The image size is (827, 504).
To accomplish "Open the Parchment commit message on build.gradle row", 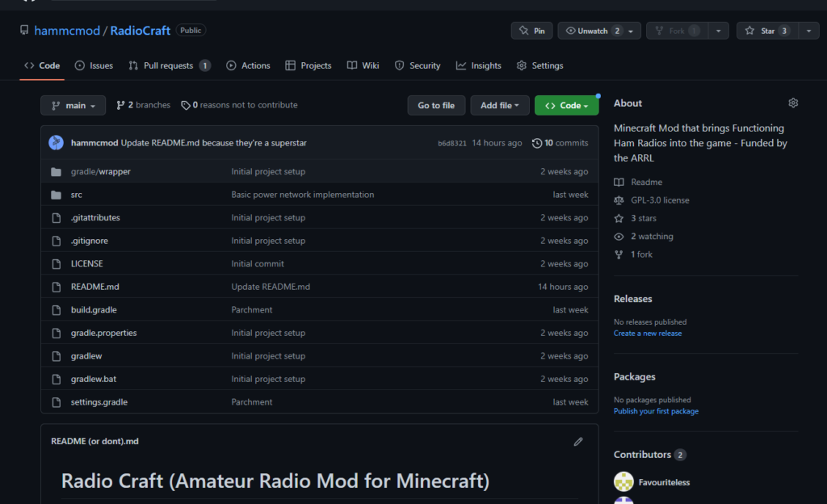I will 252,310.
